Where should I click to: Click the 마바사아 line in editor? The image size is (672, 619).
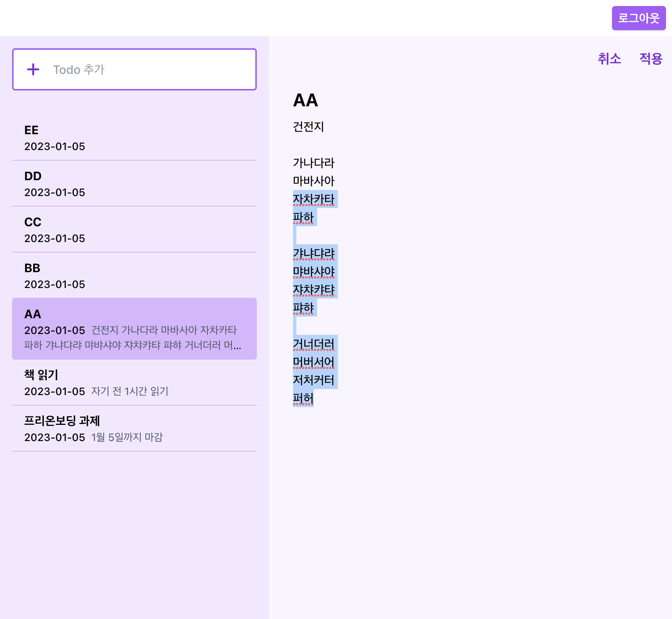pos(314,181)
